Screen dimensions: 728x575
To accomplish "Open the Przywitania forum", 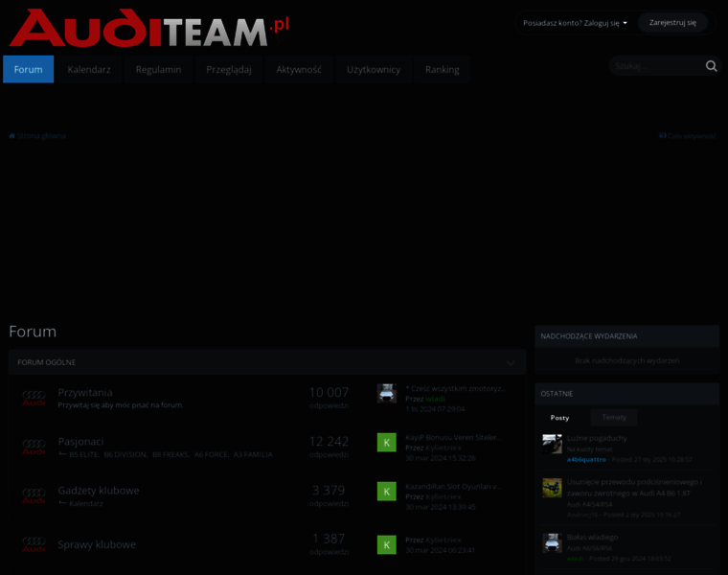I will 85,393.
